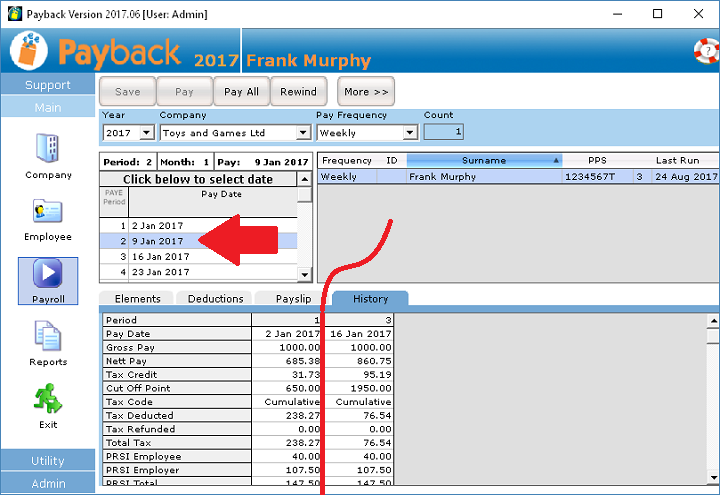Open the Company section icon
The height and width of the screenshot is (495, 720).
click(48, 148)
